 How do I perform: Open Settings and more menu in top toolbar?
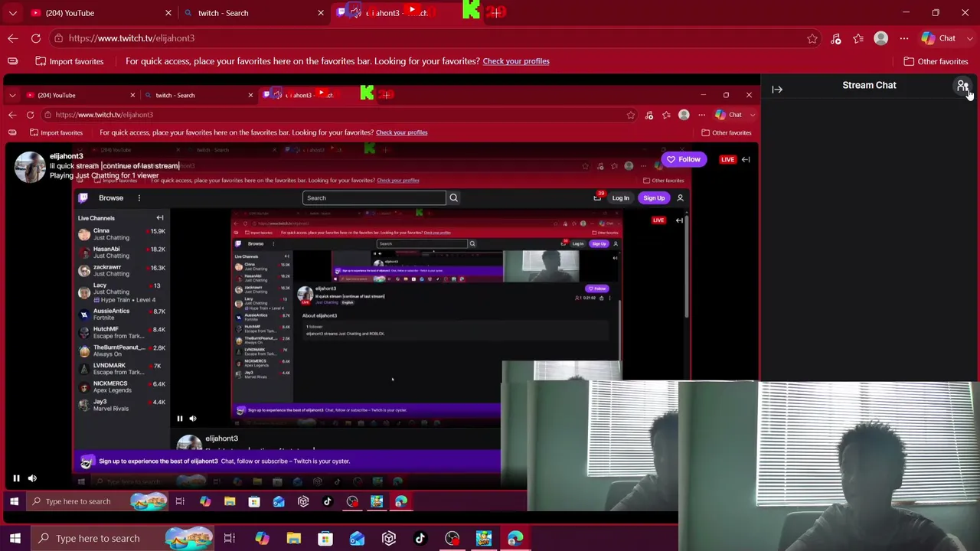click(904, 38)
